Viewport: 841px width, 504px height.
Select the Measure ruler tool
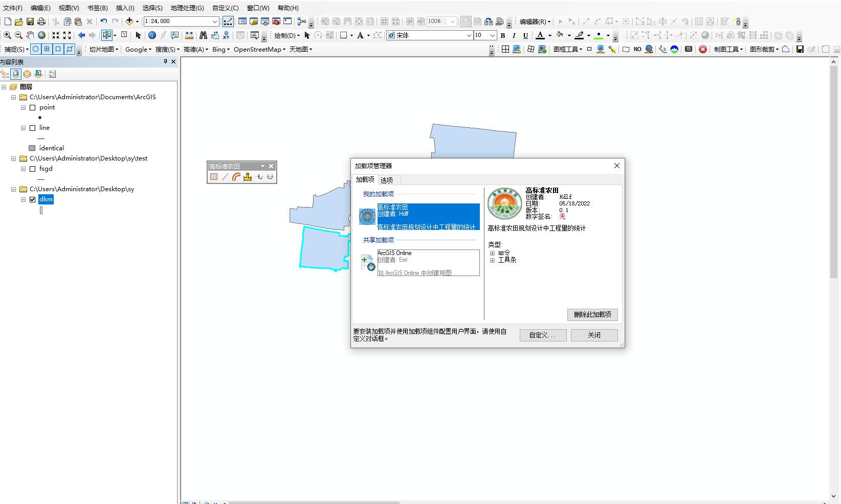coord(189,35)
